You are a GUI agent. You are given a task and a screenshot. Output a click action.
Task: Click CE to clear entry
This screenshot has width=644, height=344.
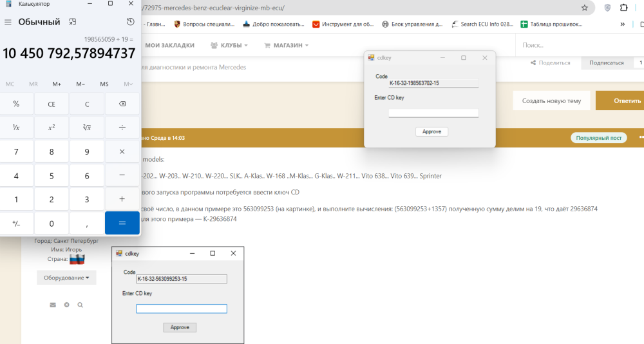tap(52, 104)
